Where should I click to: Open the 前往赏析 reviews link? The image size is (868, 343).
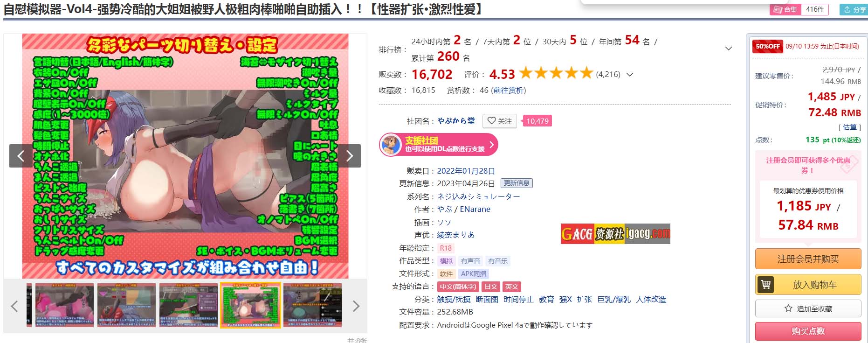coord(508,90)
